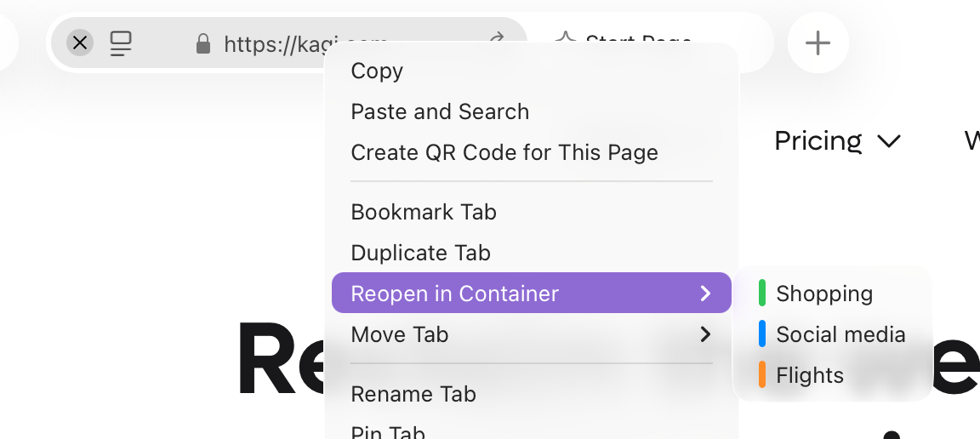Expand the Pricing dropdown on the page

click(x=837, y=140)
